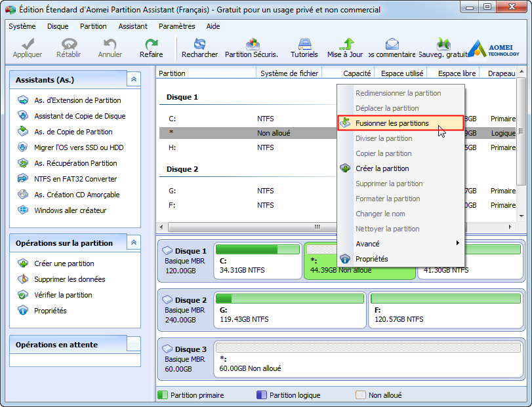The width and height of the screenshot is (532, 407).
Task: Click the AOMEI Technology logo
Action: pos(494,48)
